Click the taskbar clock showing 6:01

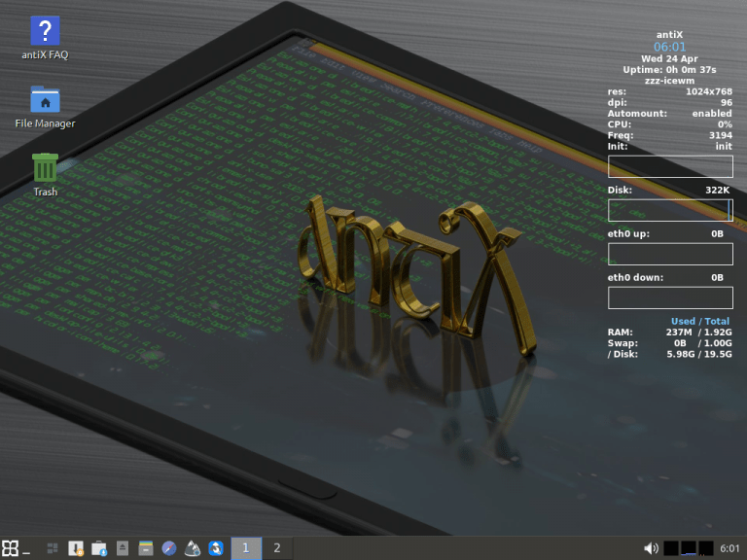(x=729, y=548)
